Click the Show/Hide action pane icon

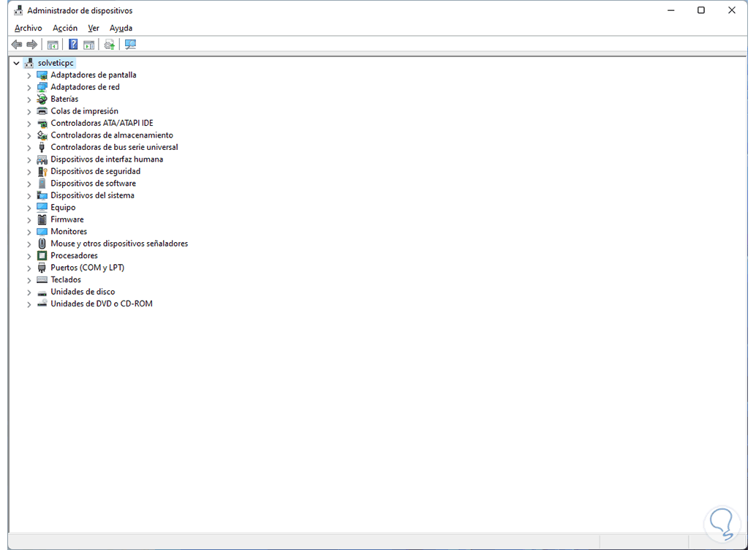coord(88,45)
